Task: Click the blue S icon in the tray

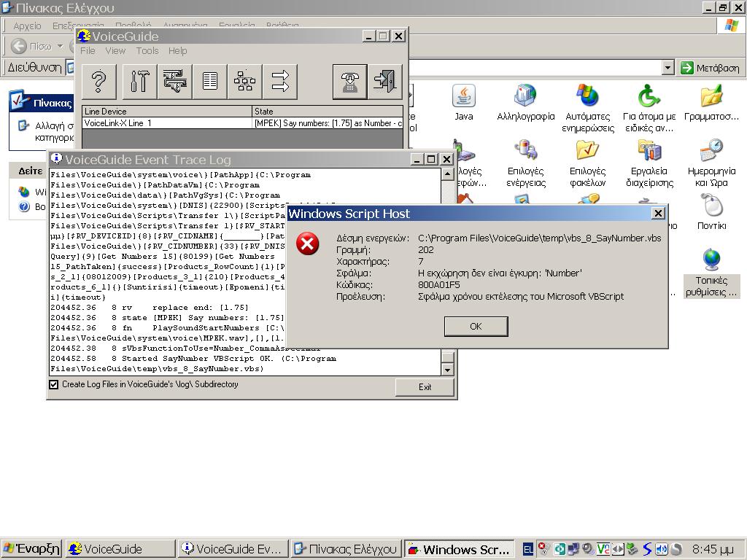Action: click(x=647, y=549)
